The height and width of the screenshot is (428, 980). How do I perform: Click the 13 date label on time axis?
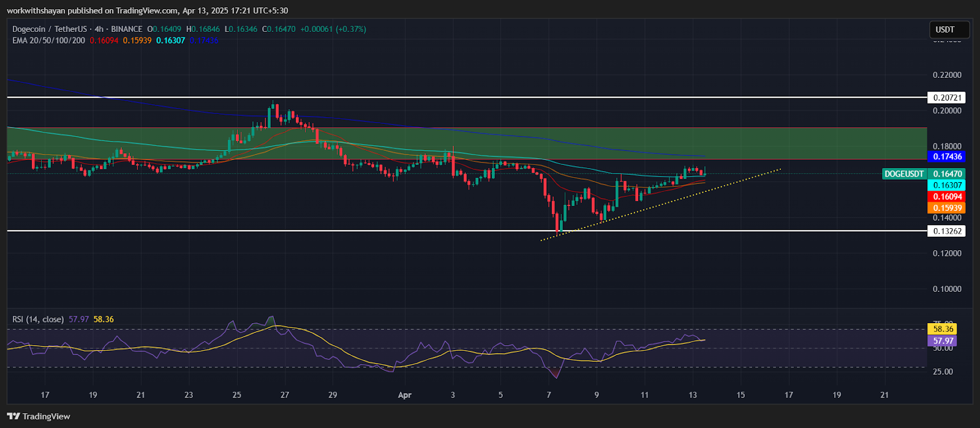click(x=693, y=395)
